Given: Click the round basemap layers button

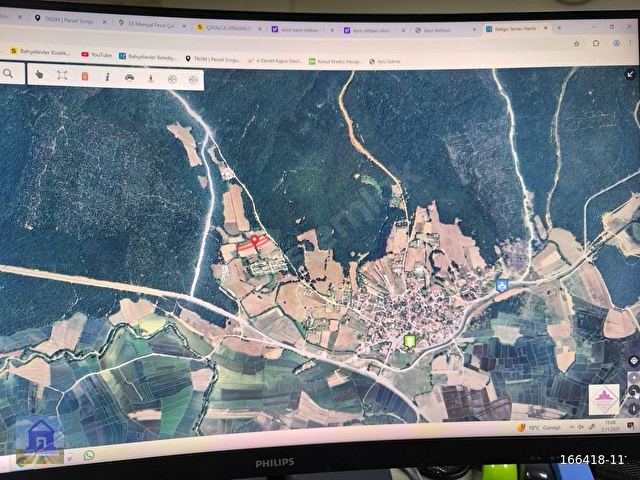Looking at the screenshot, I should 633,391.
